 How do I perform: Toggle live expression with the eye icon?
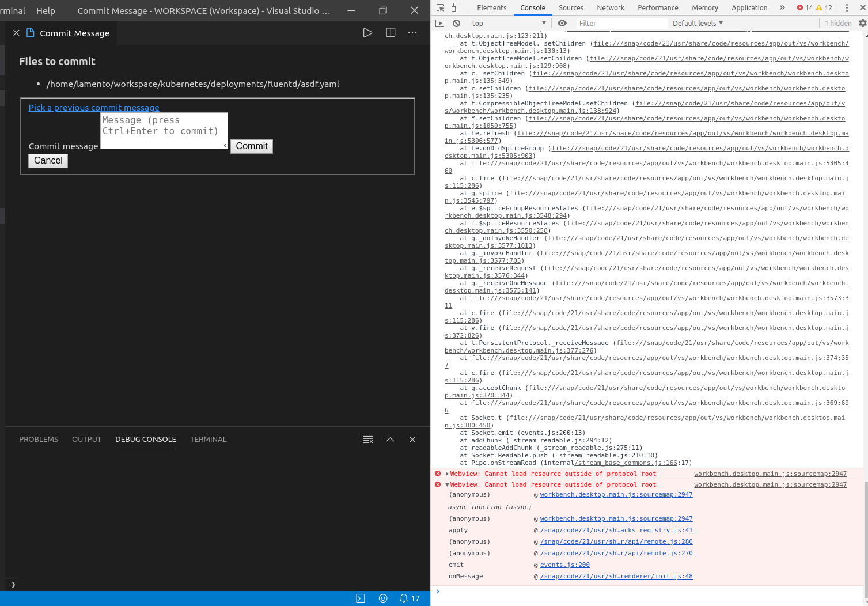(562, 23)
